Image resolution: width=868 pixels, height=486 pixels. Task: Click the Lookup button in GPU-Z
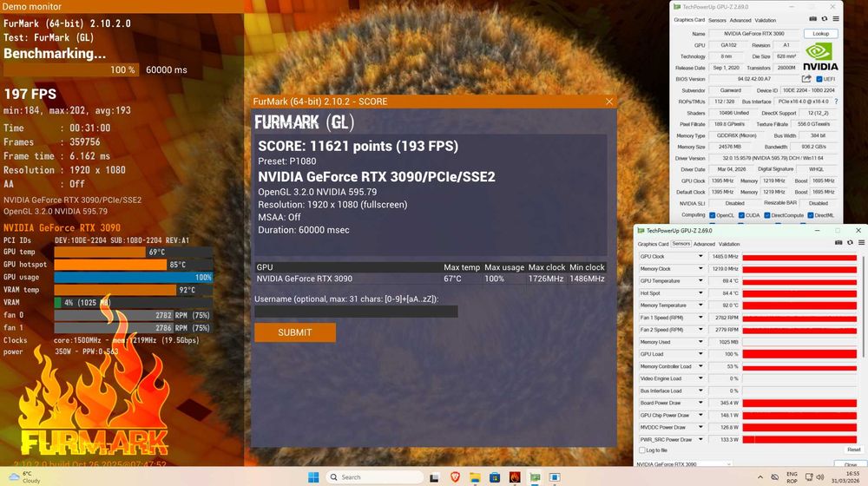click(820, 34)
